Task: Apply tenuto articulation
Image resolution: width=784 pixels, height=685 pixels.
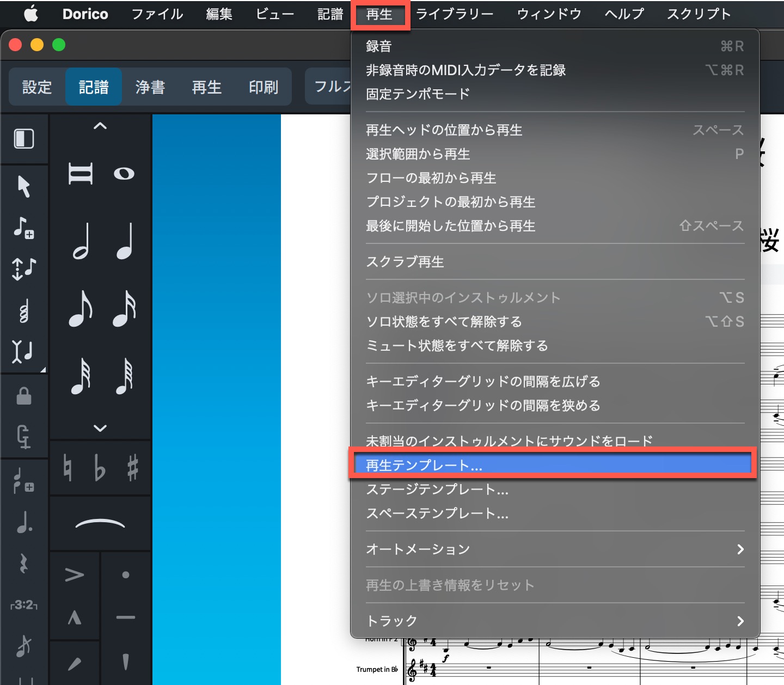Action: coord(126,617)
